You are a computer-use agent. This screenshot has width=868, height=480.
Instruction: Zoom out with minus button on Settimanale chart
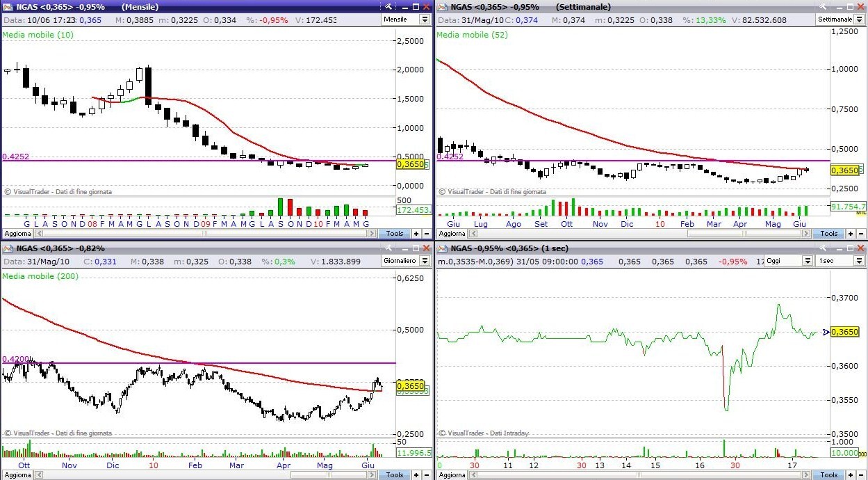(x=861, y=234)
